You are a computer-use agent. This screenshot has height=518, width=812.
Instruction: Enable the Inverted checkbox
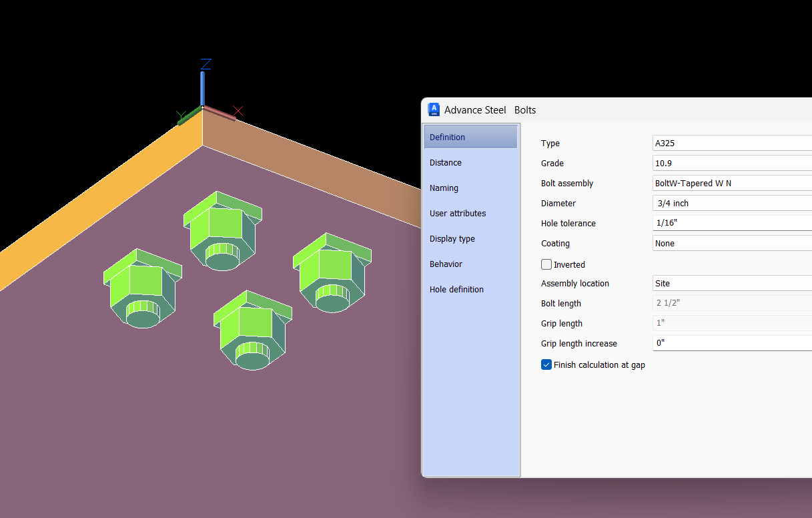pyautogui.click(x=546, y=264)
